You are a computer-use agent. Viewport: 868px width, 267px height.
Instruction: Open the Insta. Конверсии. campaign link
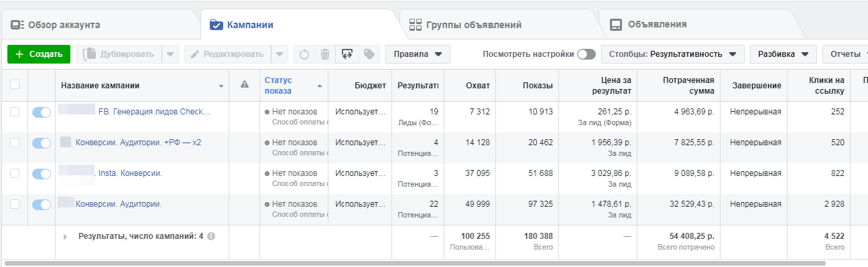tap(130, 173)
